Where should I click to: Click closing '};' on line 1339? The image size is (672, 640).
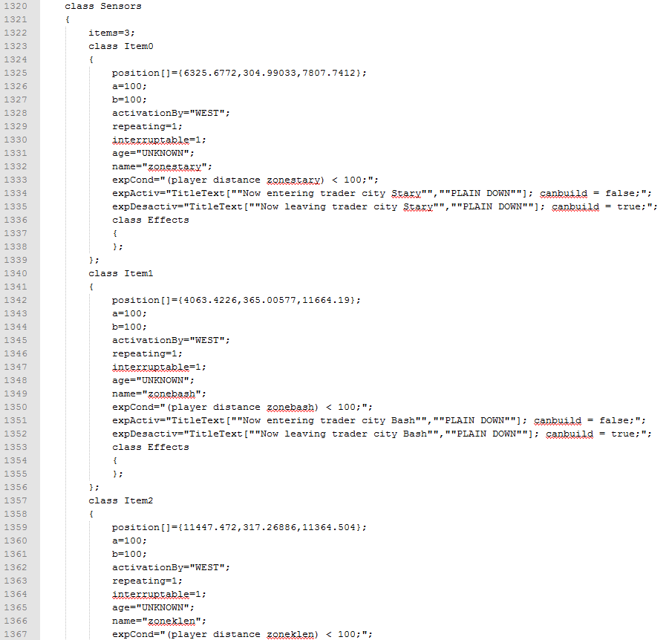coord(94,260)
